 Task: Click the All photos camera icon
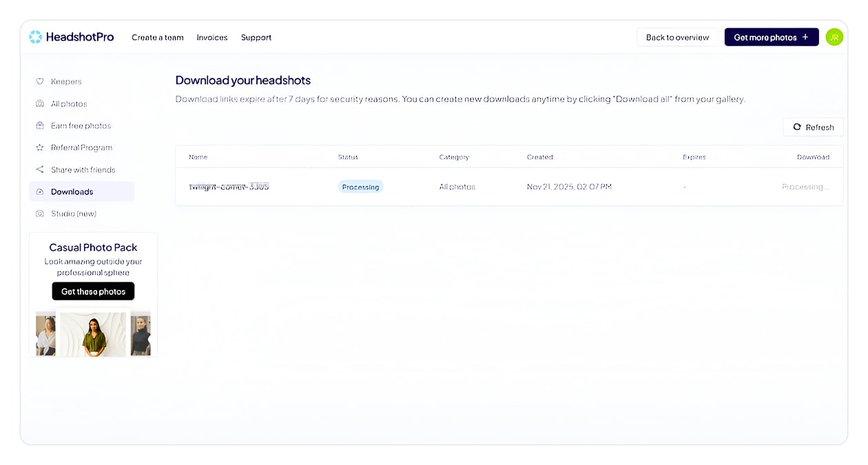40,103
